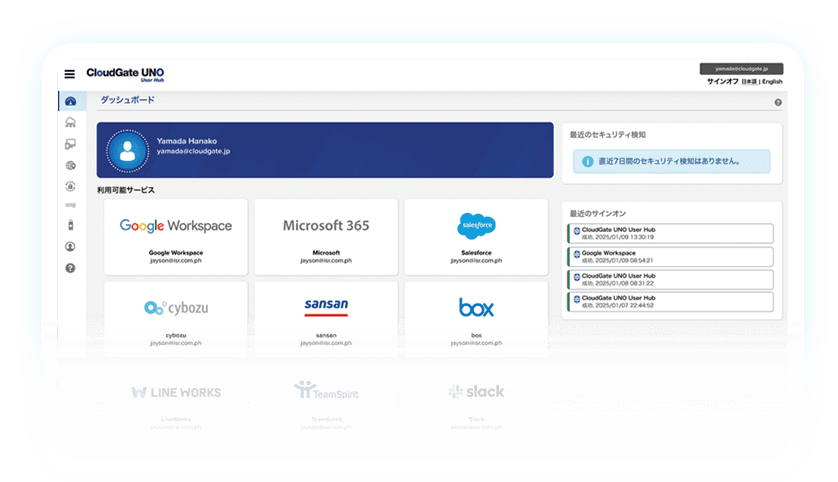The height and width of the screenshot is (482, 838).
Task: Open the hamburger menu
Action: [69, 74]
